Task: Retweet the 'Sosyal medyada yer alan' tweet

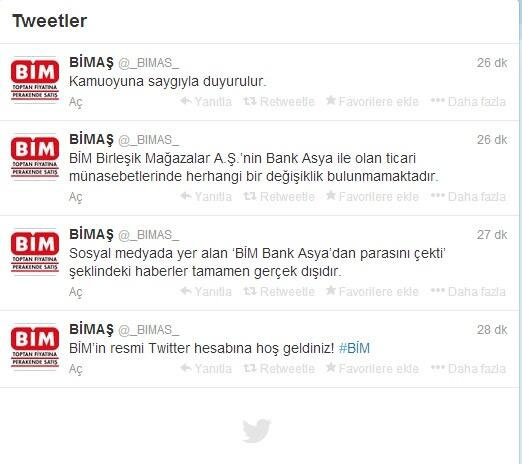Action: (x=279, y=291)
